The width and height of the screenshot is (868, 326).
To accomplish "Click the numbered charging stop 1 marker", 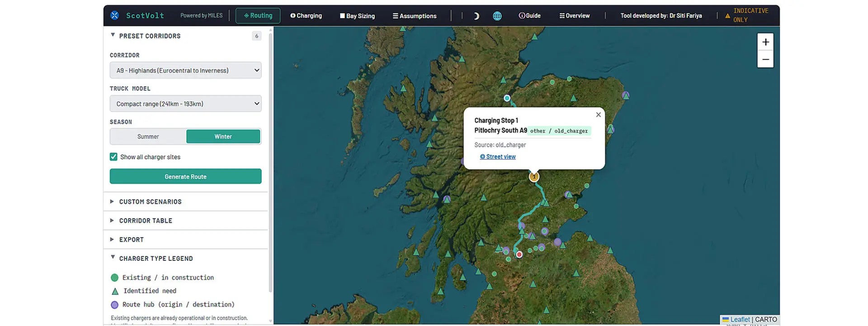I will tap(534, 177).
